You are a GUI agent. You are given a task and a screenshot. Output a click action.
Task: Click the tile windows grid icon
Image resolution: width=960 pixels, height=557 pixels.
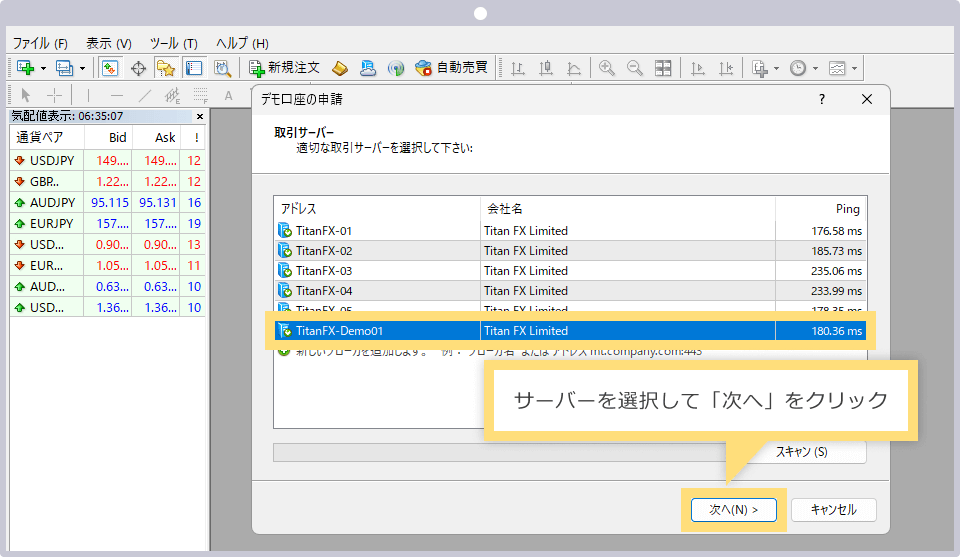point(663,68)
